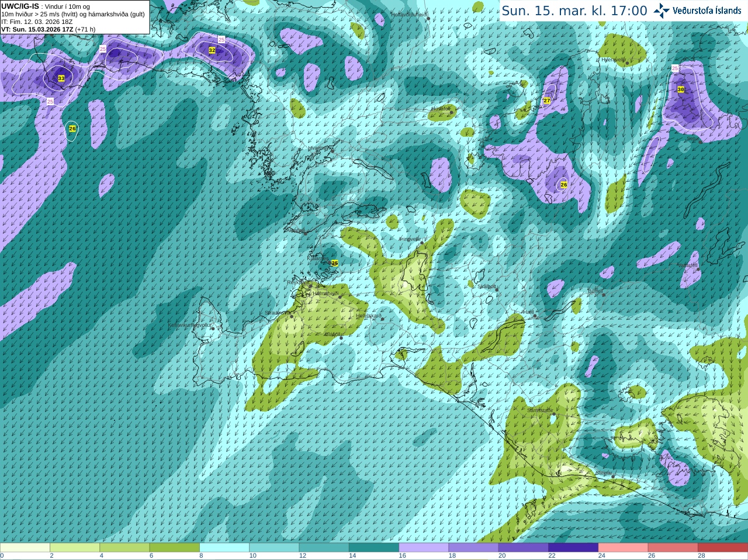
Task: Click the Veðurstofa Íslands star logo icon
Action: [662, 11]
